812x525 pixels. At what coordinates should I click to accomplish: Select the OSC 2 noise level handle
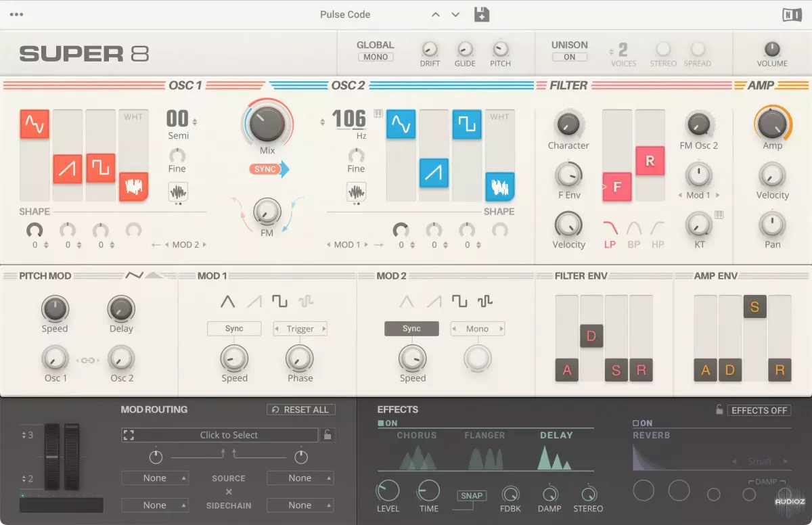[x=499, y=187]
